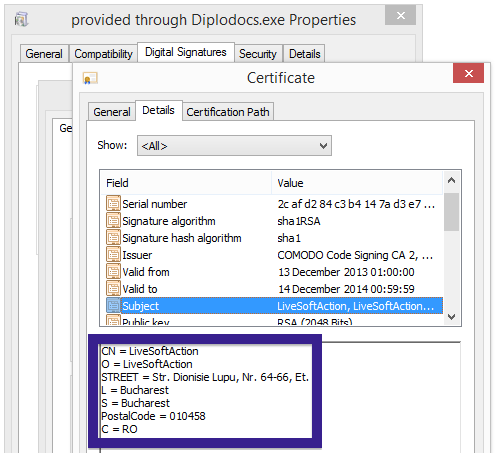The image size is (496, 453).
Task: Click the Certificate window title icon
Action: [x=90, y=78]
